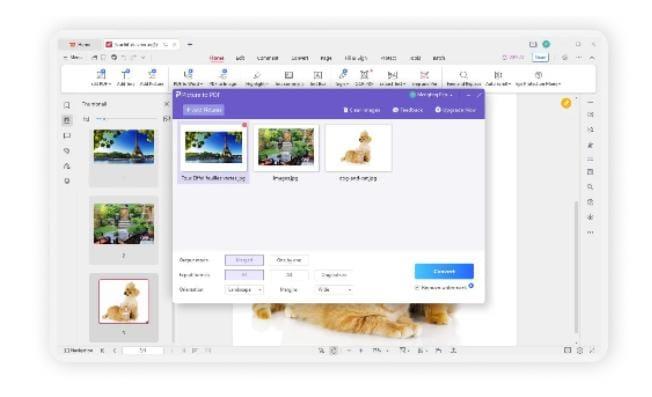The height and width of the screenshot is (397, 652).
Task: Open the Menu dropdown at top left
Action: 72,57
